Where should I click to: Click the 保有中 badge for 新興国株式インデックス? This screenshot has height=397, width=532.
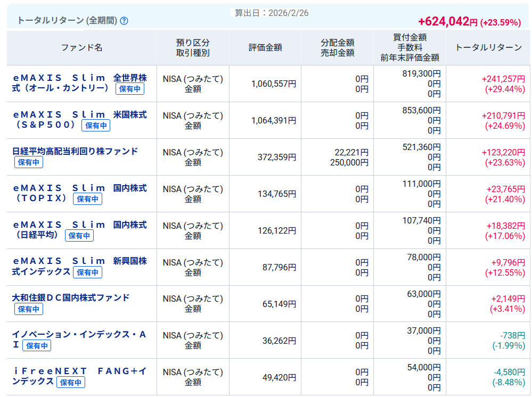(87, 272)
